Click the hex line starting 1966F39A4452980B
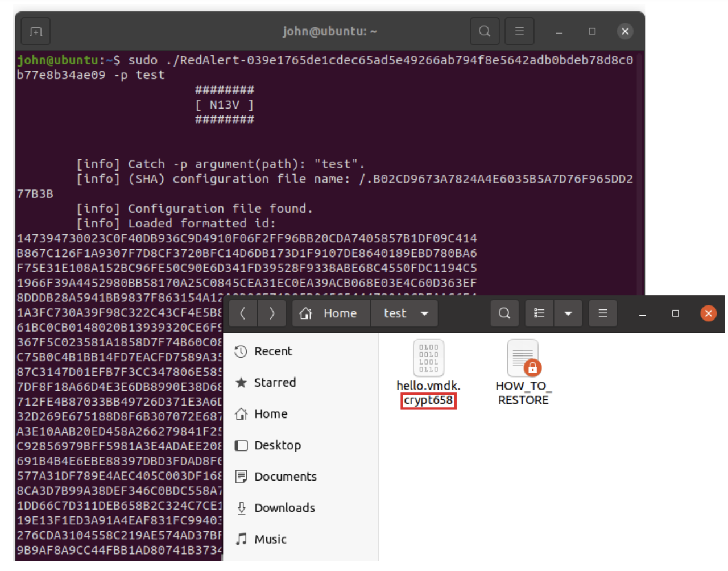Viewport: 728px width, 571px height. coord(247,283)
